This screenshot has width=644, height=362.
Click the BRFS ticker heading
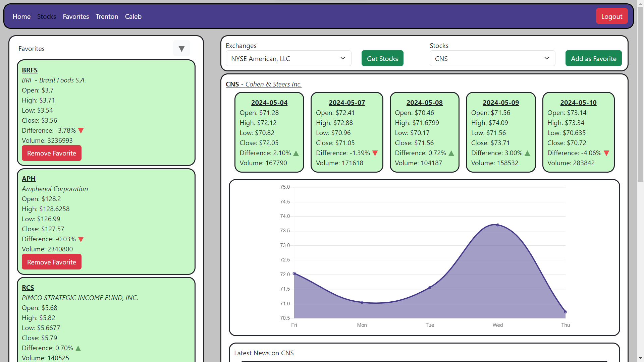pos(30,70)
